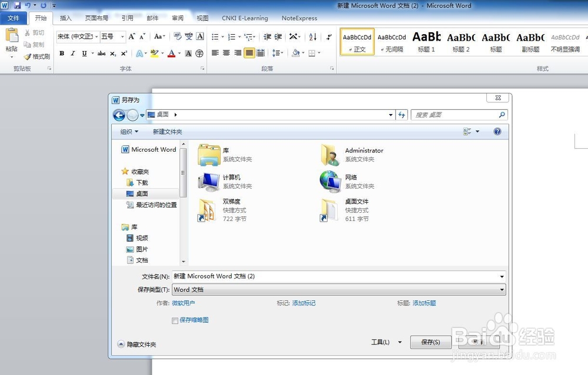Open the Shading icon in Paragraph group
588x375 pixels.
click(x=296, y=53)
